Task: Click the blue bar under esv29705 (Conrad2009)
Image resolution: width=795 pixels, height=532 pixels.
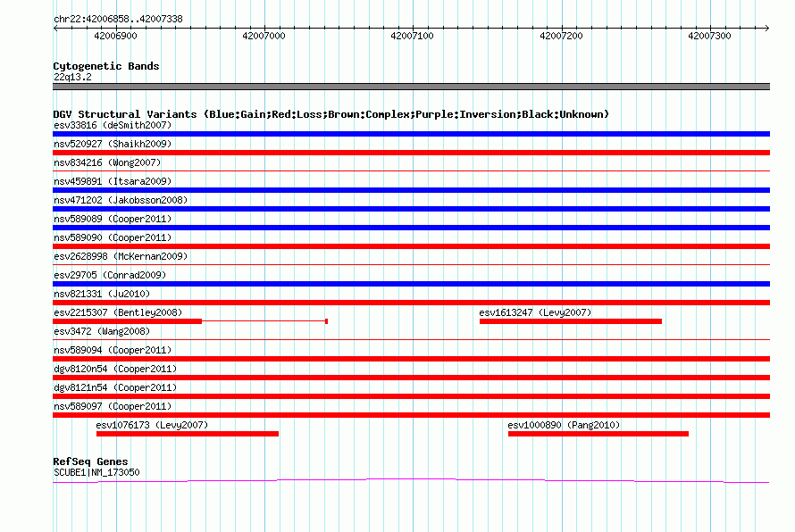Action: click(411, 284)
